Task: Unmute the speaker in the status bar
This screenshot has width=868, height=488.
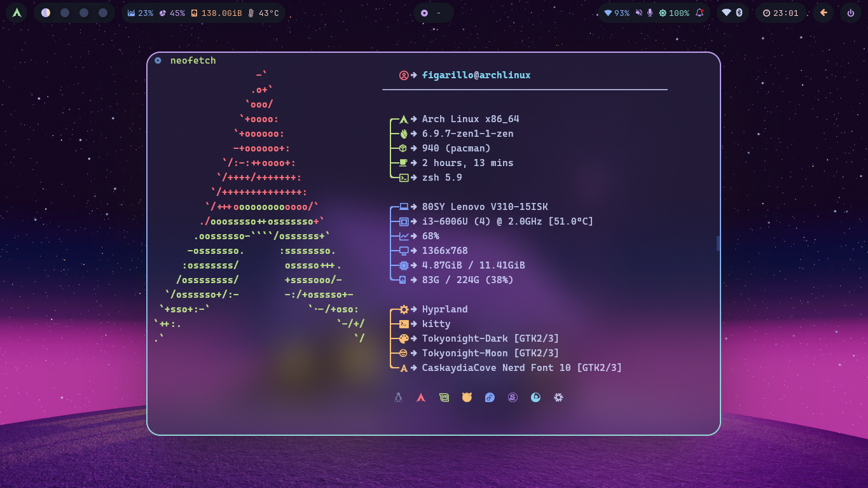Action: click(x=639, y=13)
